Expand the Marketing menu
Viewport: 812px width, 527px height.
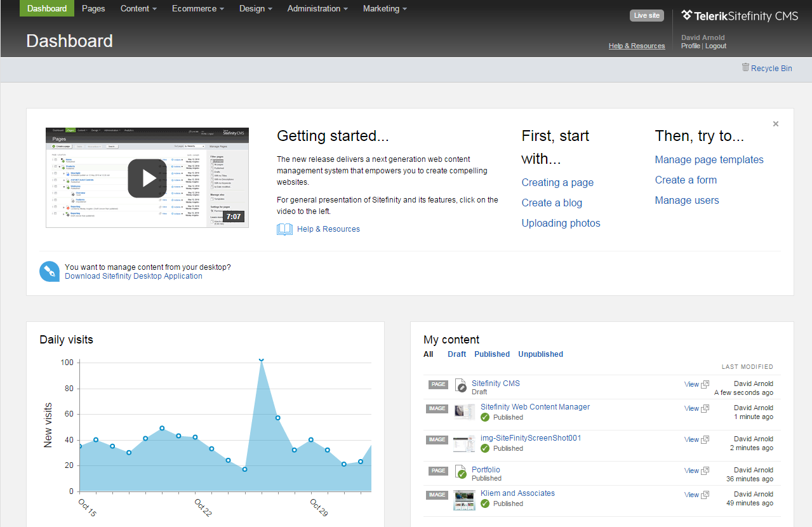point(385,8)
